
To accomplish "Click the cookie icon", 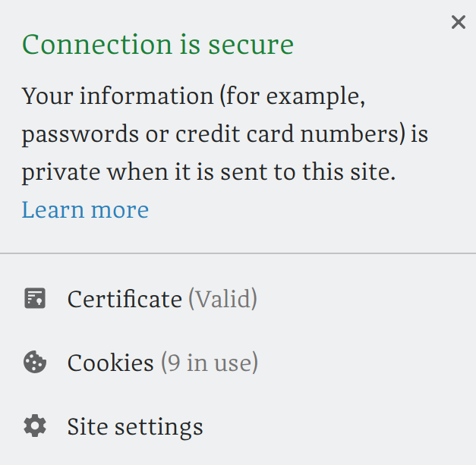I will (x=35, y=362).
